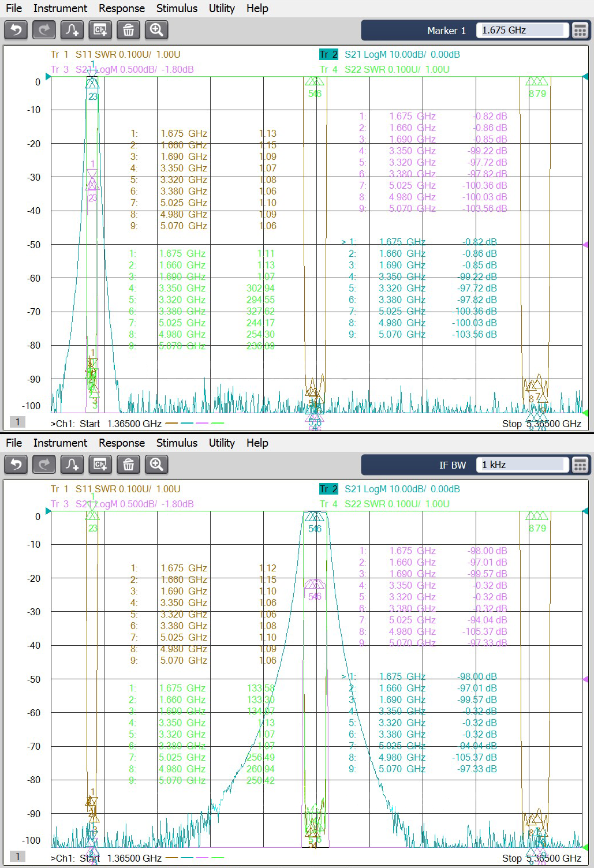Open the Instrument menu in lower window
The width and height of the screenshot is (594, 868).
[x=60, y=443]
